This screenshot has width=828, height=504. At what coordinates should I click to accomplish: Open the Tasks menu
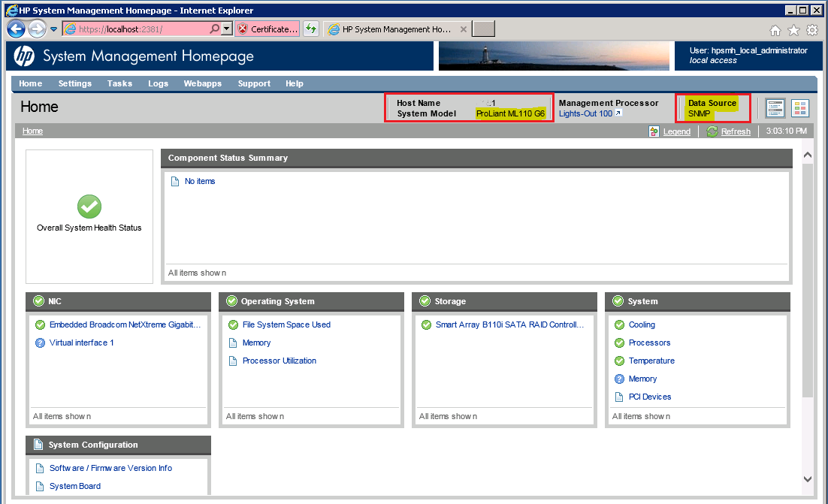click(120, 83)
